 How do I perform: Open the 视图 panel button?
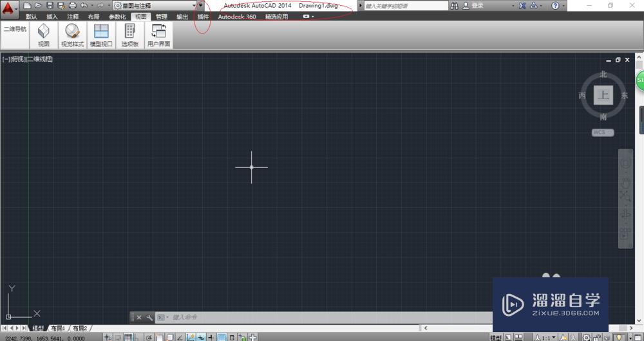point(44,35)
